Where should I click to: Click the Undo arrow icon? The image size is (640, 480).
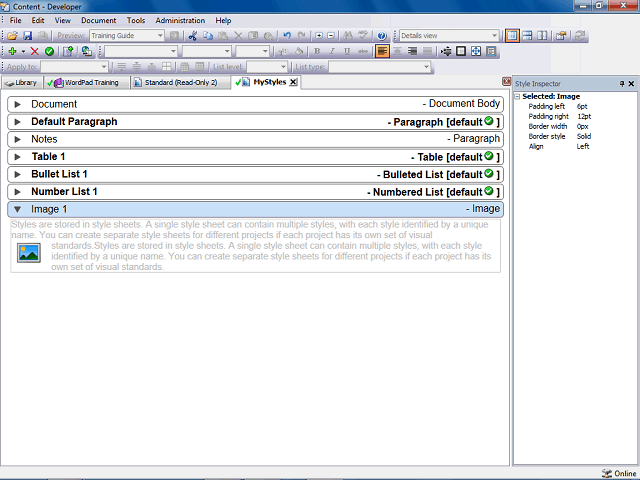[x=287, y=36]
